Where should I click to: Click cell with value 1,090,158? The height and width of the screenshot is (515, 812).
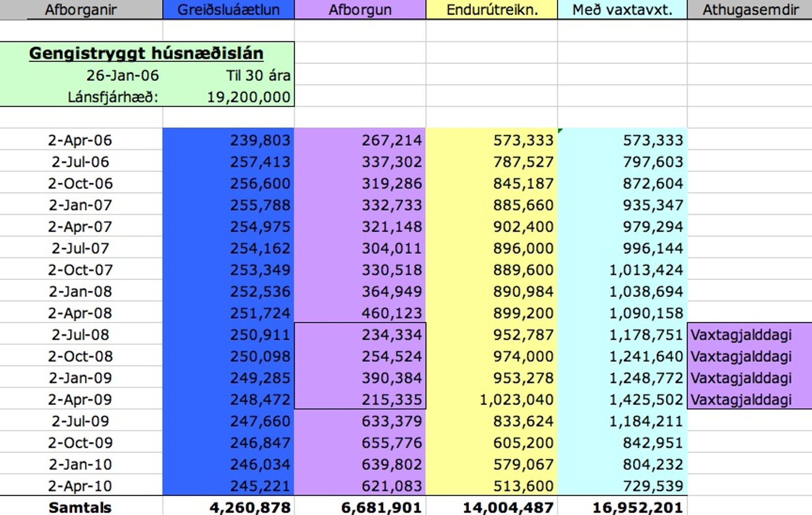click(x=622, y=313)
